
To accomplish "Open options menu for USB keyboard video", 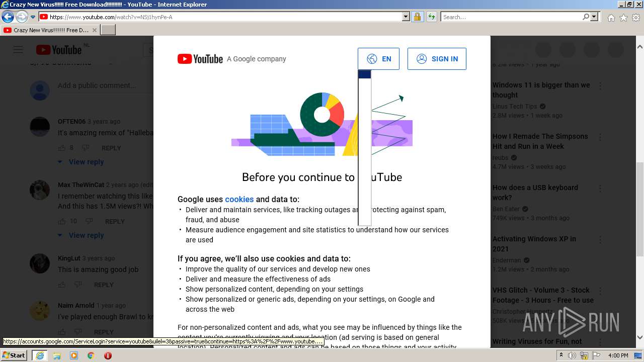I will click(x=600, y=189).
